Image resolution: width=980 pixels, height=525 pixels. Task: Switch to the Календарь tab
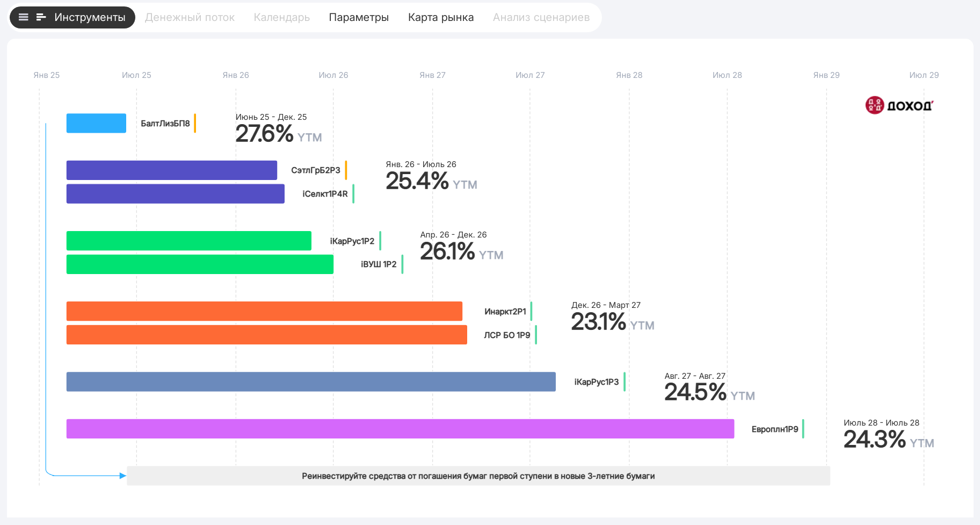pos(281,17)
